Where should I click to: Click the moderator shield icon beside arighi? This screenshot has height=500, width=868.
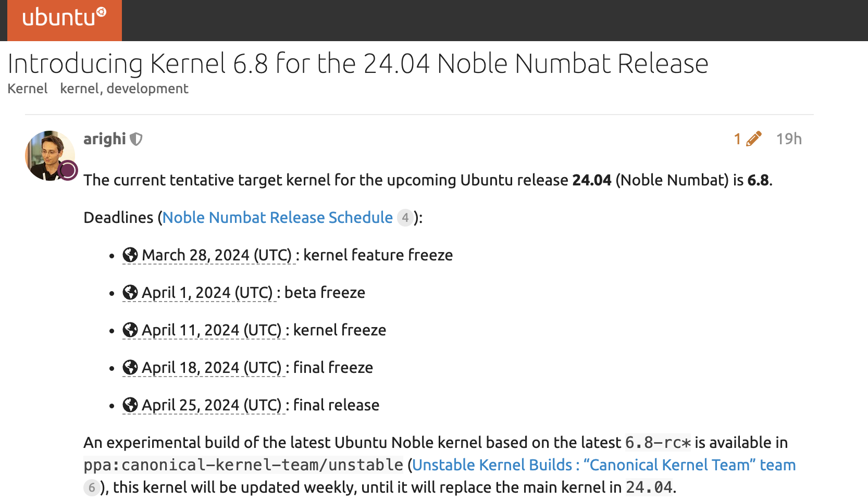pos(136,139)
